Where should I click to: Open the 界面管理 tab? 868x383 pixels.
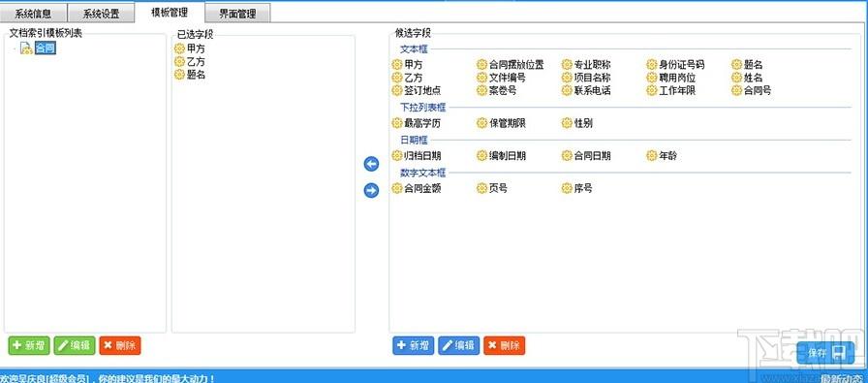[x=237, y=14]
